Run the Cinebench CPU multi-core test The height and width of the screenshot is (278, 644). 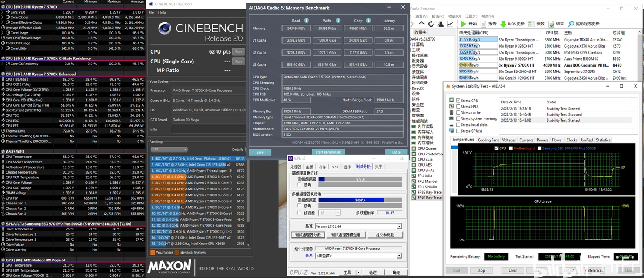237,52
